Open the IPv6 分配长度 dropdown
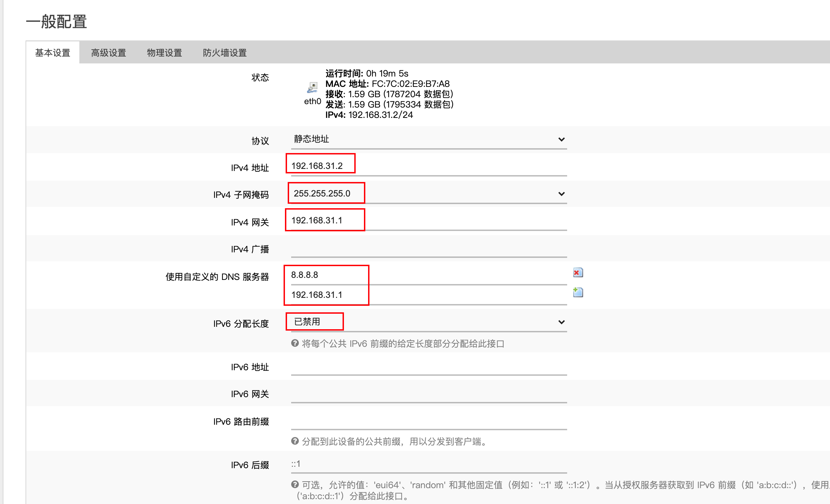The height and width of the screenshot is (504, 830). [429, 322]
